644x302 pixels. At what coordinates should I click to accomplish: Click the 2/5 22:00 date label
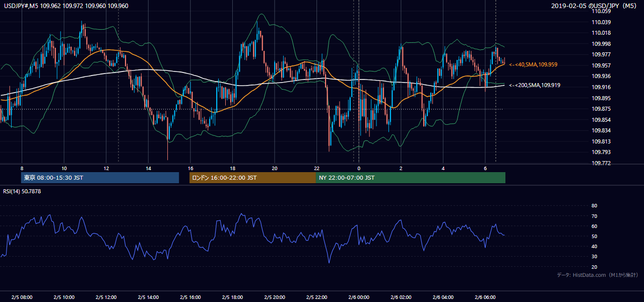[317, 297]
